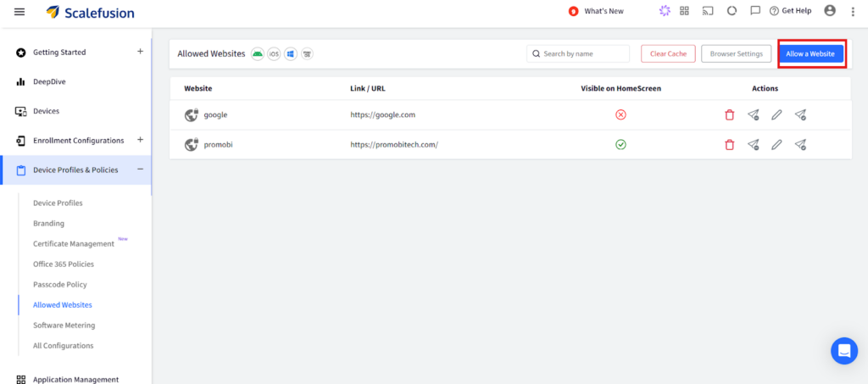
Task: Delete the google website entry
Action: (x=729, y=115)
